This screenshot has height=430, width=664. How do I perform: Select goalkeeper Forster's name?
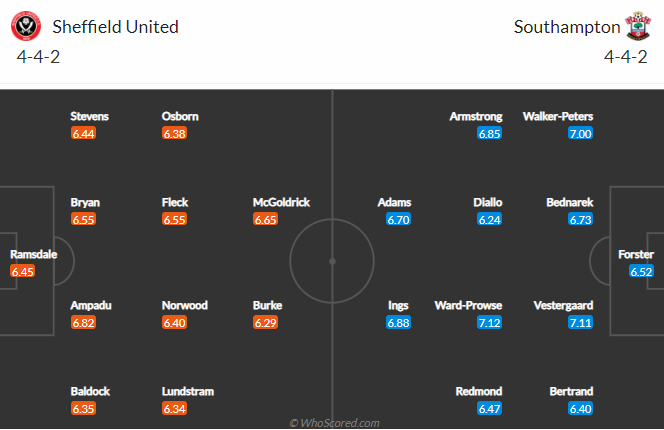tap(636, 254)
